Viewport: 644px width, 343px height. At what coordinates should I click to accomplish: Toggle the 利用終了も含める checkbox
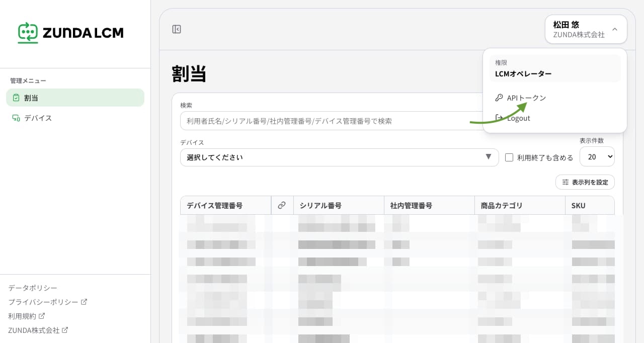coord(509,157)
